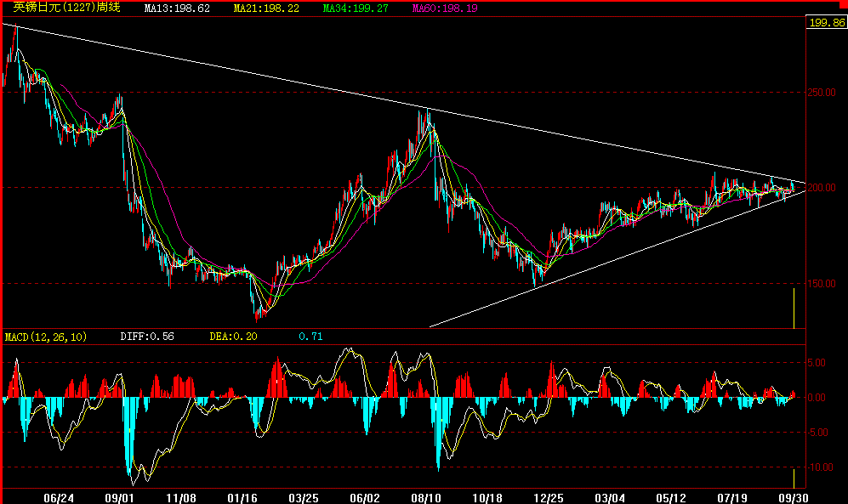Click the 05/12 date marker

tap(671, 497)
